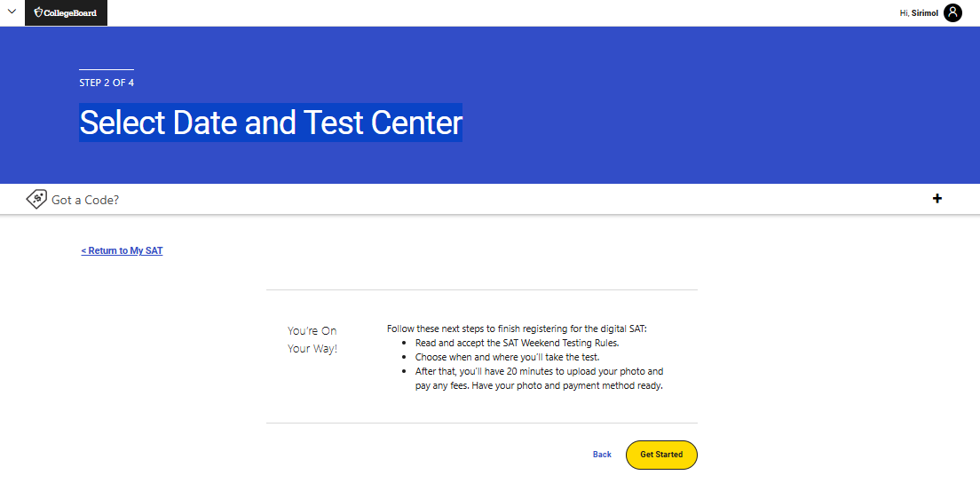
Task: Click the discount tag icon
Action: (36, 199)
